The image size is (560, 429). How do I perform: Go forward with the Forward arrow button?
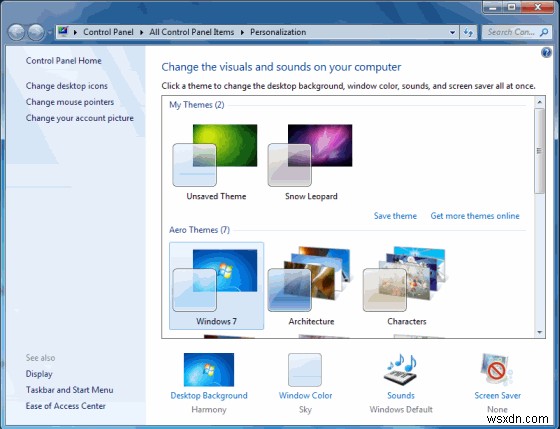click(36, 32)
